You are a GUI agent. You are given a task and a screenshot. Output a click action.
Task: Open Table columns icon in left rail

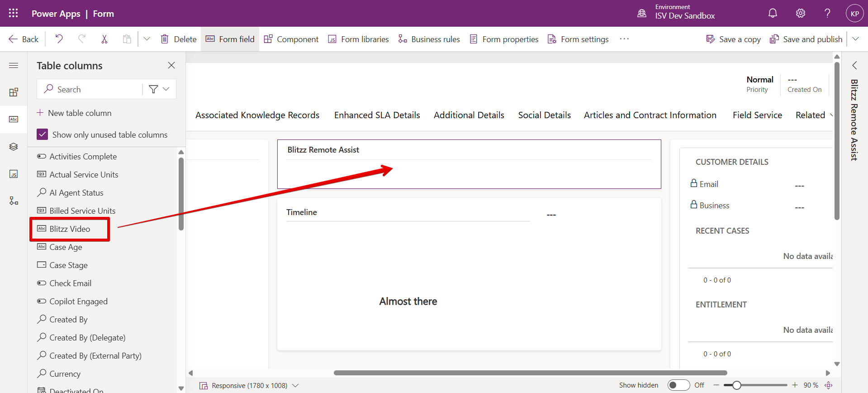pos(14,120)
